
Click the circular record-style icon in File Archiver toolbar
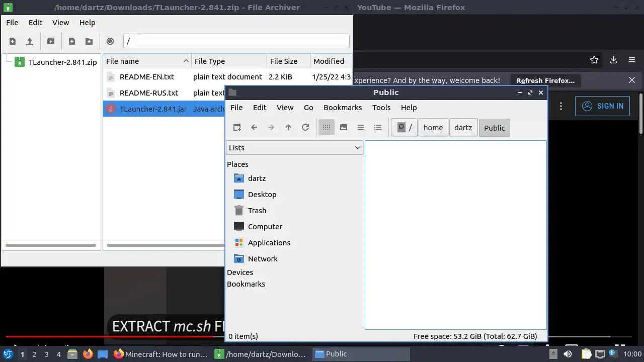click(x=110, y=41)
